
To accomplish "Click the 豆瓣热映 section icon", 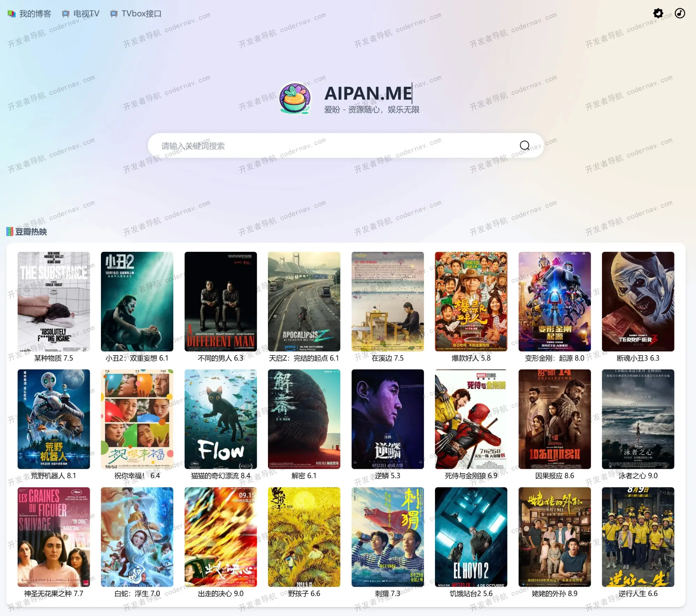I will pos(10,232).
